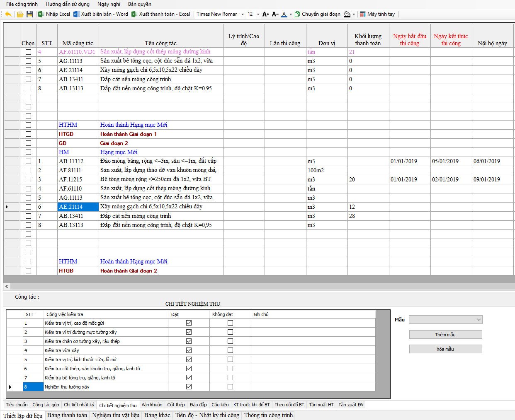
Task: Uncheck Đạt for Kiểm tra vữa xây
Action: pos(189,350)
